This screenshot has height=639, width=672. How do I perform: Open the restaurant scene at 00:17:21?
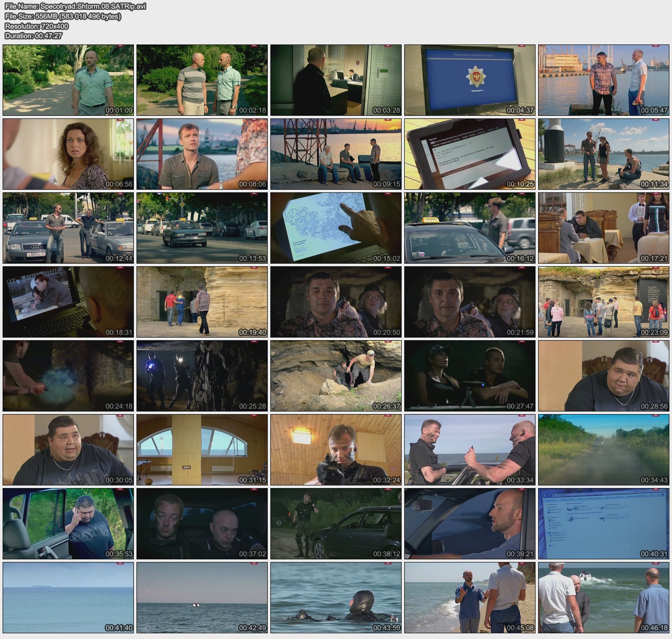pos(603,228)
